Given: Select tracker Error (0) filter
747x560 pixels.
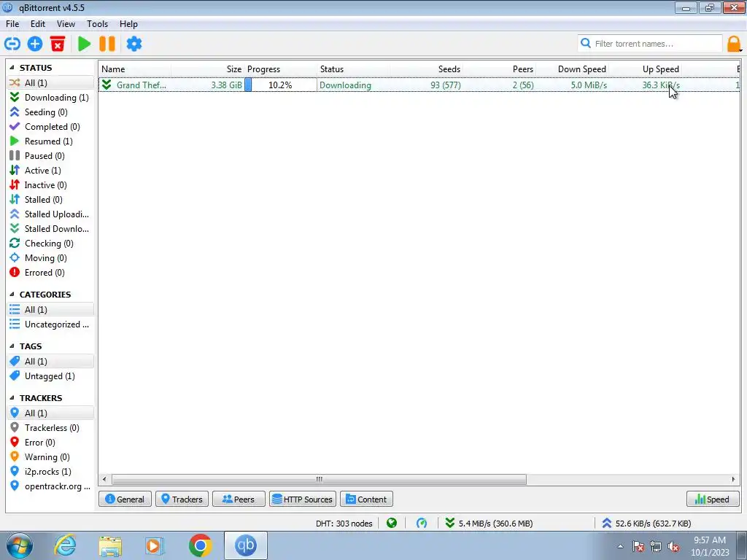Looking at the screenshot, I should (50, 443).
